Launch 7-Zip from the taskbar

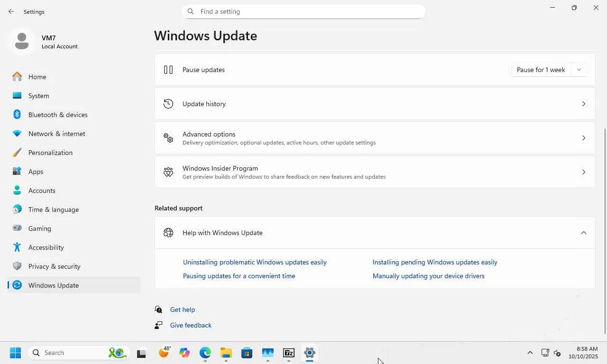pos(289,353)
